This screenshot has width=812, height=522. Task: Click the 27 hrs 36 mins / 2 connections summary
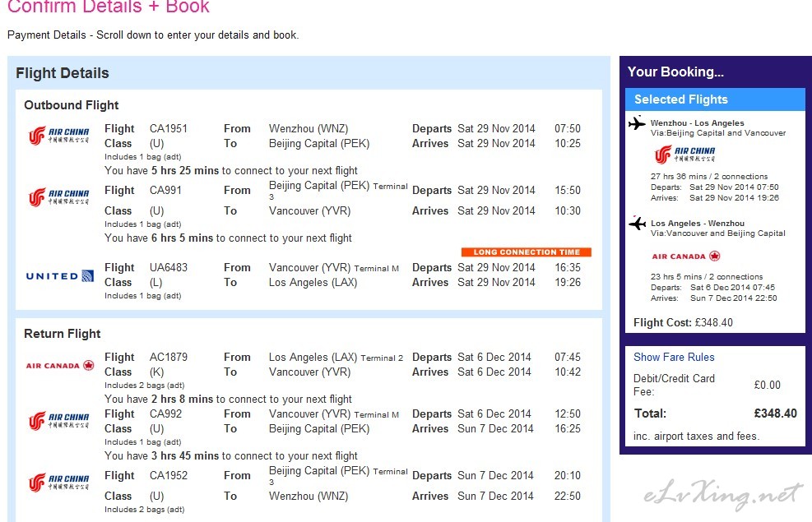(709, 177)
